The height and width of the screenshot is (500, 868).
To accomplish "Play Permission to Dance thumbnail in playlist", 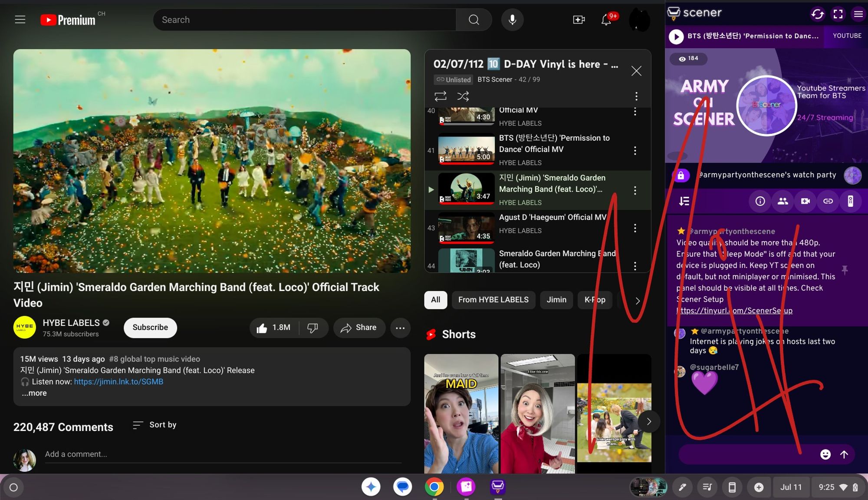I will pos(466,149).
